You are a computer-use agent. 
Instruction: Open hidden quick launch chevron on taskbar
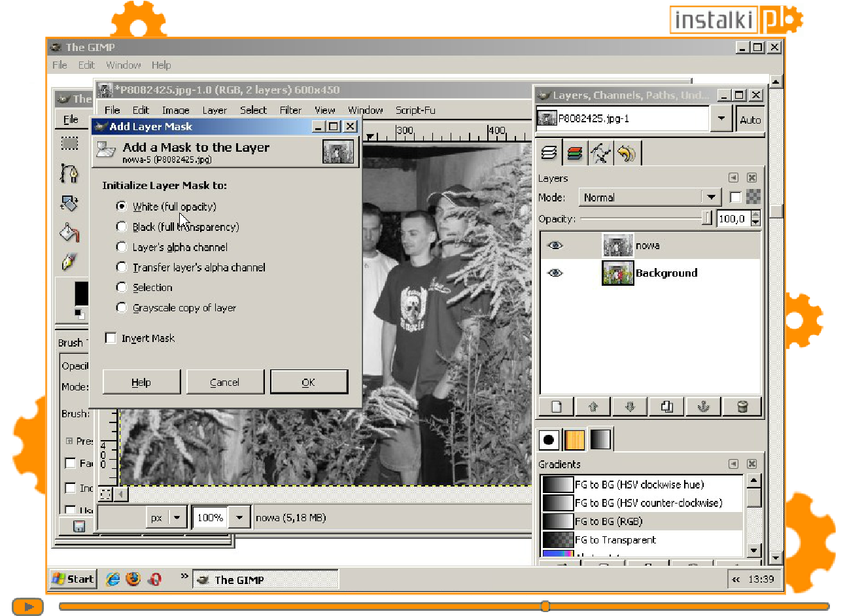184,576
